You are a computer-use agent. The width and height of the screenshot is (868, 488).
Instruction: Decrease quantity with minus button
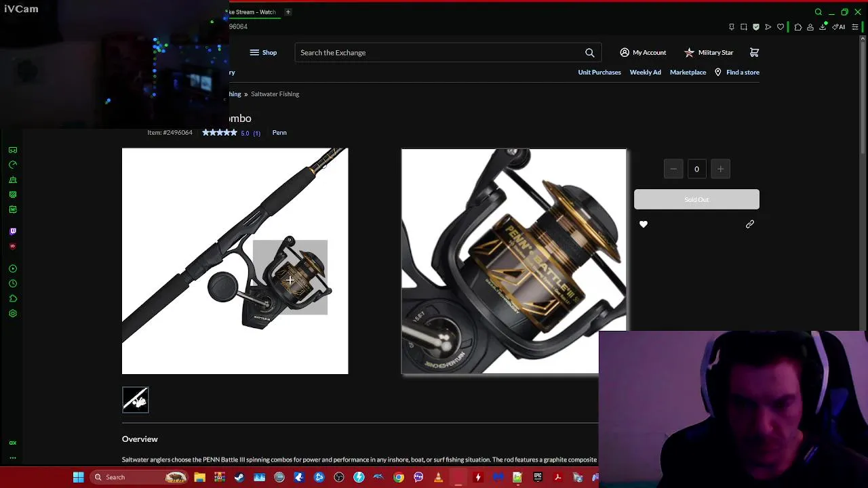pyautogui.click(x=673, y=169)
